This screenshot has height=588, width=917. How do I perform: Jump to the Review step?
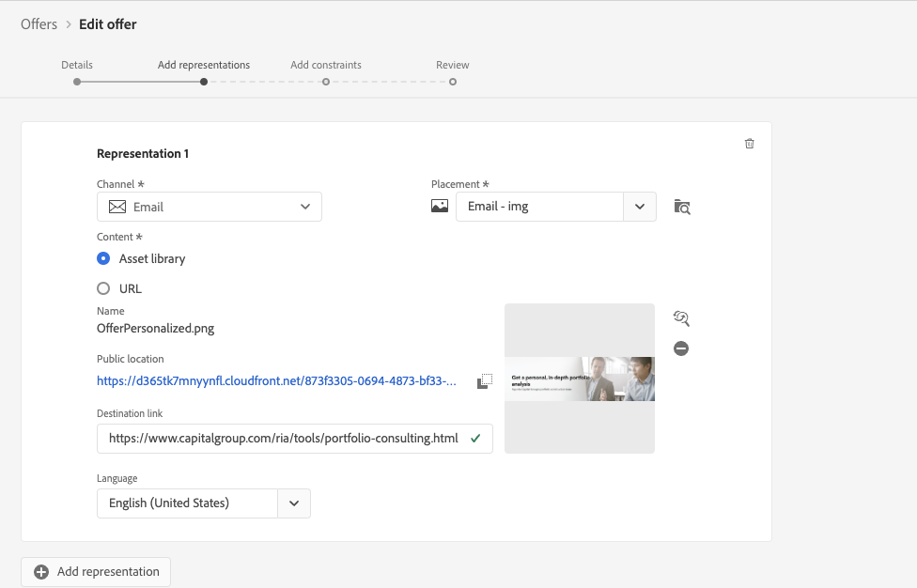[x=453, y=65]
